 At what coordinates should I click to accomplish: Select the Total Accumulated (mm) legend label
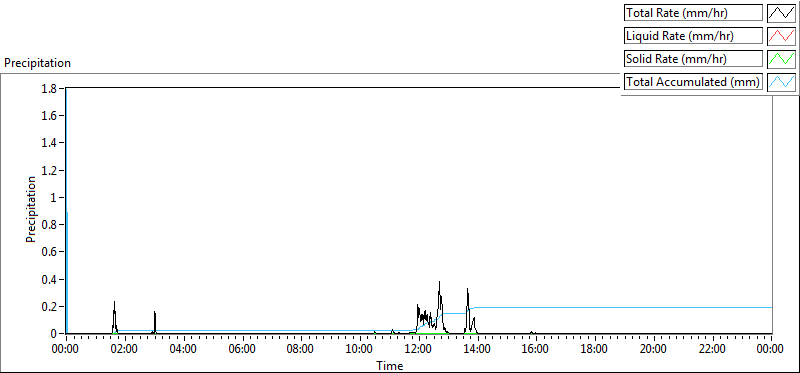coord(693,82)
